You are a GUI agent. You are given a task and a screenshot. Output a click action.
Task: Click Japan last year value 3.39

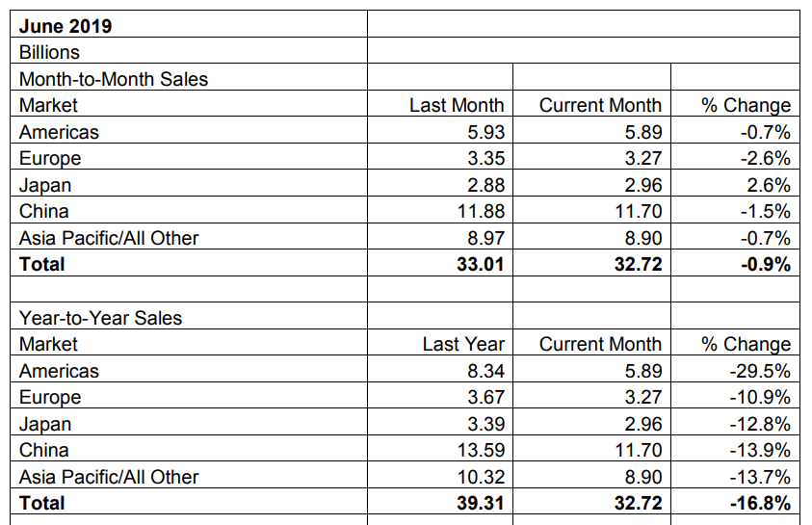(485, 424)
